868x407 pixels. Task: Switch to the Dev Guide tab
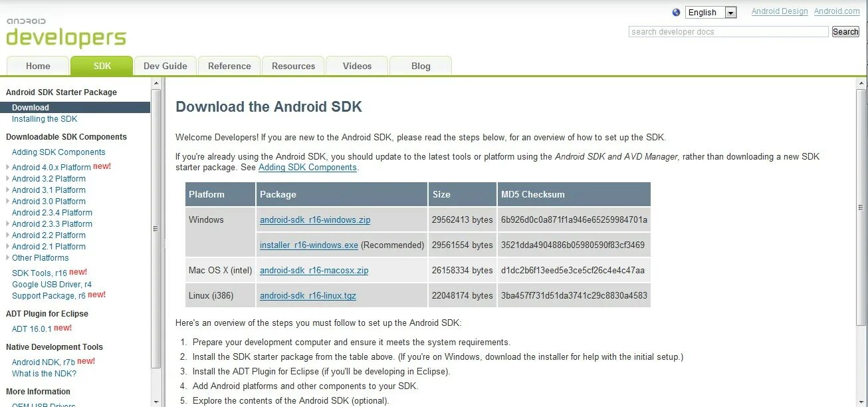[165, 66]
